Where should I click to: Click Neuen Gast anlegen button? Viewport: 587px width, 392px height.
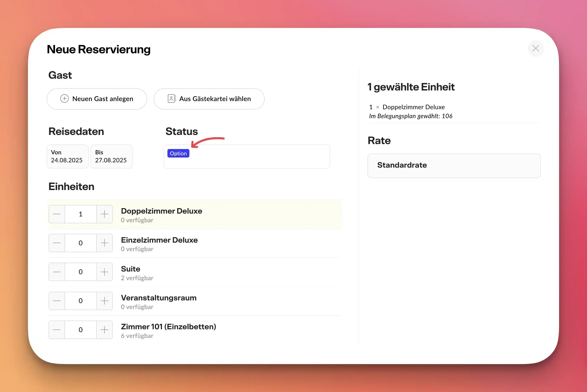97,99
